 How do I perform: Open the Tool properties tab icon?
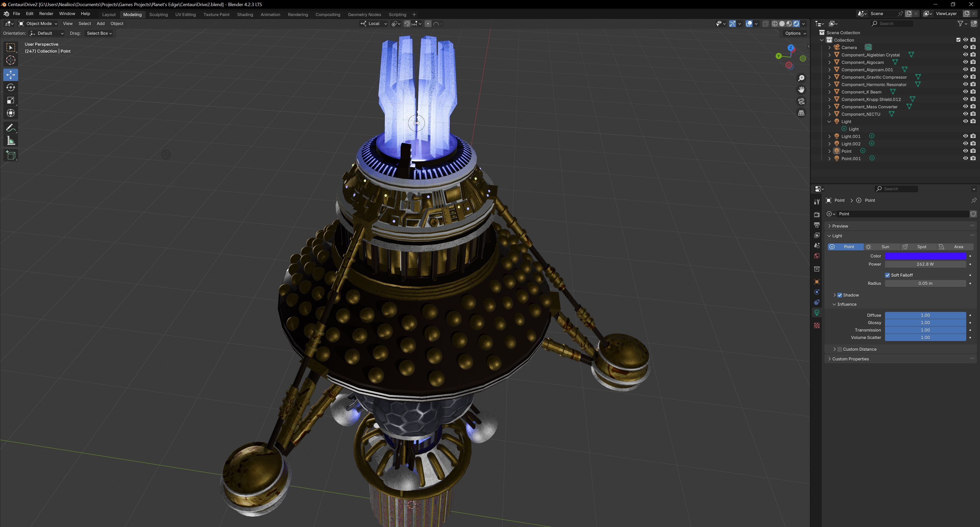click(x=816, y=202)
